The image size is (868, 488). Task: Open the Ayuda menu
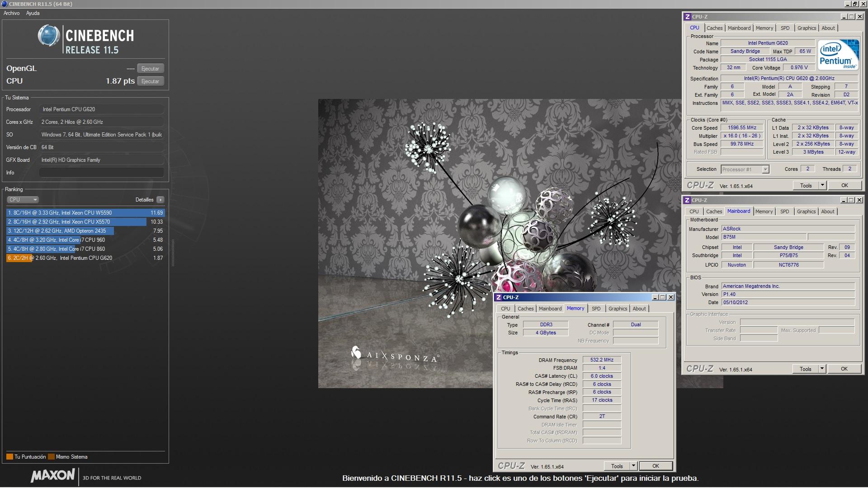tap(33, 13)
